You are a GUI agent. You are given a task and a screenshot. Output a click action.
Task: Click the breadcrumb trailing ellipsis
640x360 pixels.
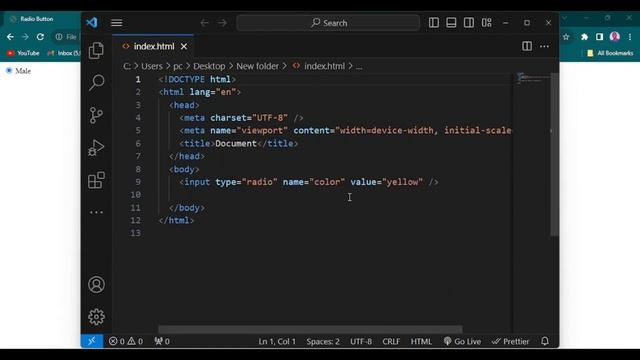click(359, 67)
